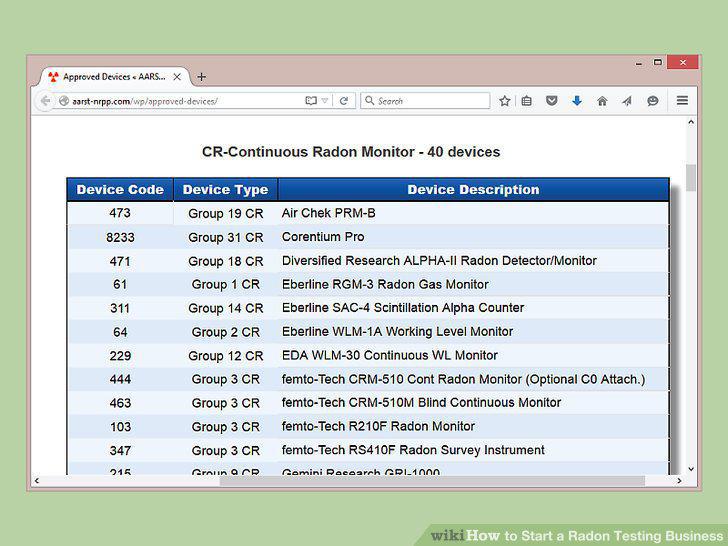Select device code 64 cell

pos(120,332)
